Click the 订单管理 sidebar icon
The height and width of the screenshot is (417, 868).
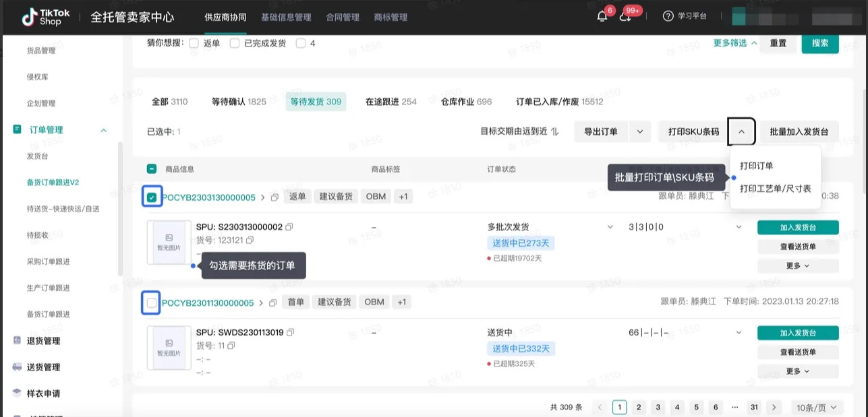pyautogui.click(x=18, y=129)
